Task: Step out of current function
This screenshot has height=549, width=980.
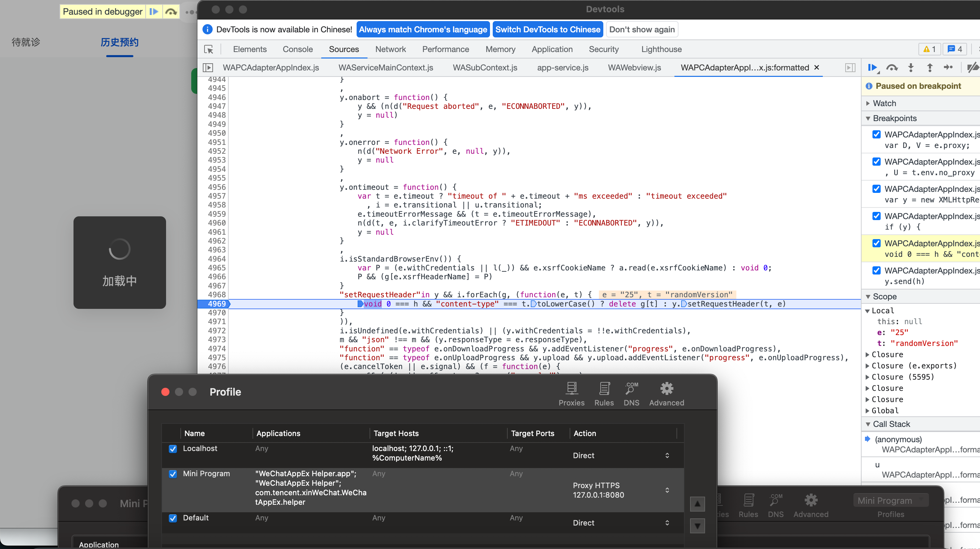Action: [930, 68]
